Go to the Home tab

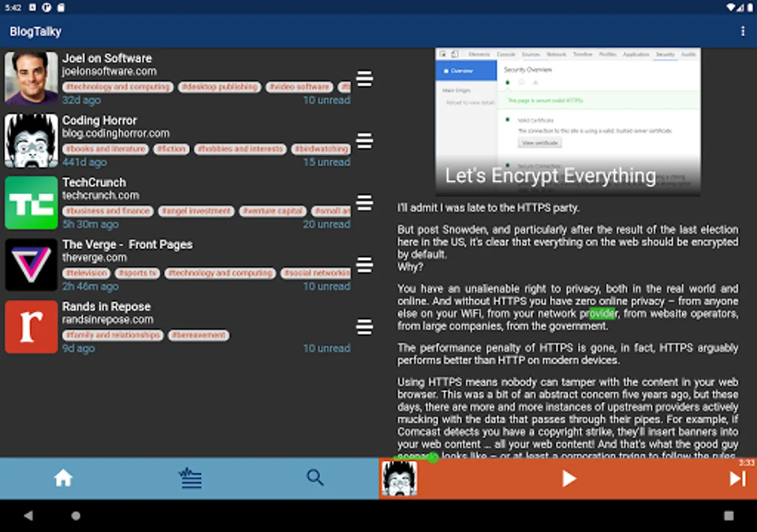click(x=63, y=478)
